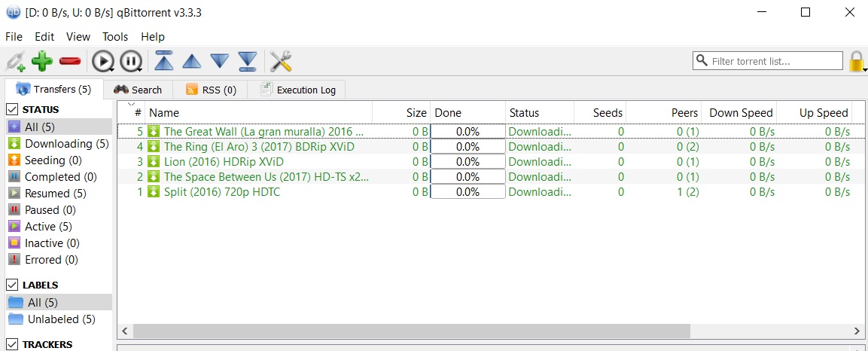Open Options via wrench and screwdriver icon

click(281, 61)
